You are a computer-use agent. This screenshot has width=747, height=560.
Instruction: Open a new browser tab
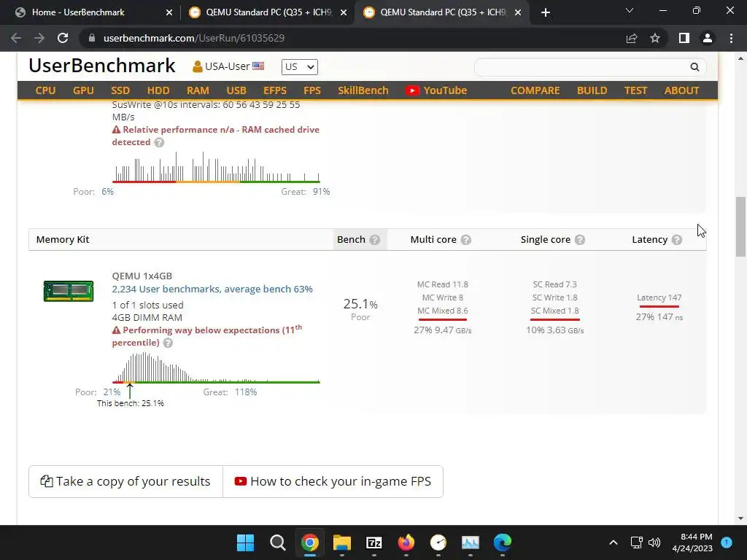pyautogui.click(x=546, y=12)
